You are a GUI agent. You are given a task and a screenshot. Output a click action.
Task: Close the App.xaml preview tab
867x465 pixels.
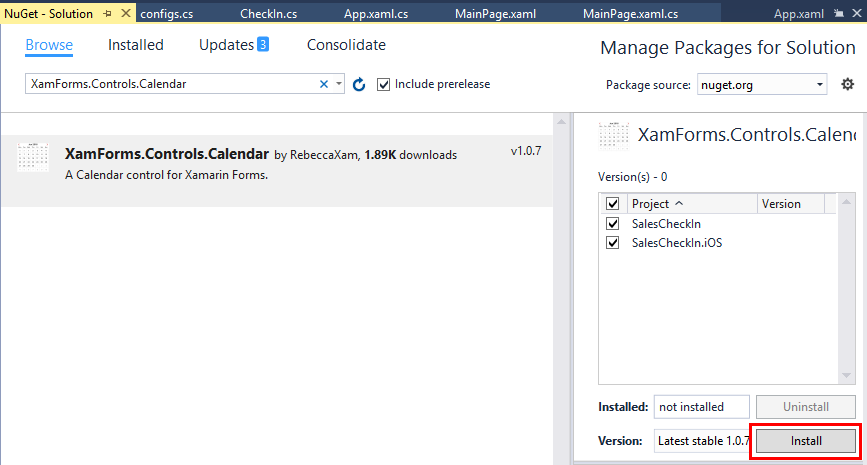856,13
